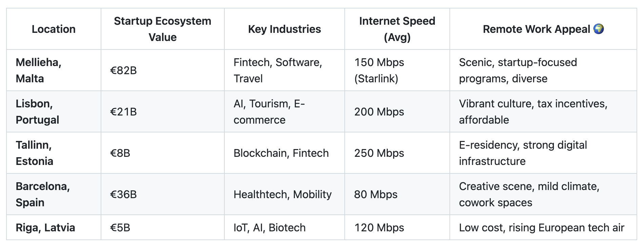
Task: Select the Location column header
Action: tap(54, 29)
